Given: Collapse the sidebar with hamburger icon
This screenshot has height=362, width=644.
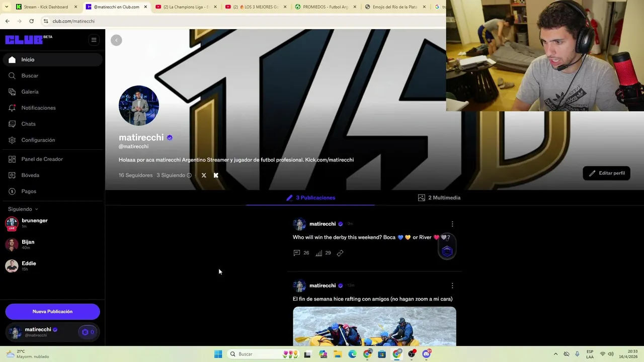Looking at the screenshot, I should click(x=94, y=40).
